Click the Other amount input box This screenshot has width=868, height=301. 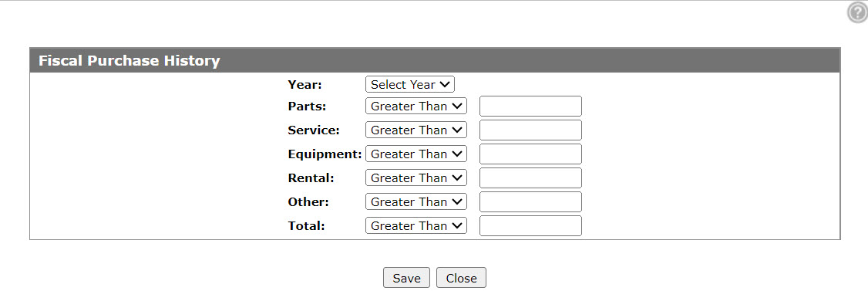point(530,201)
